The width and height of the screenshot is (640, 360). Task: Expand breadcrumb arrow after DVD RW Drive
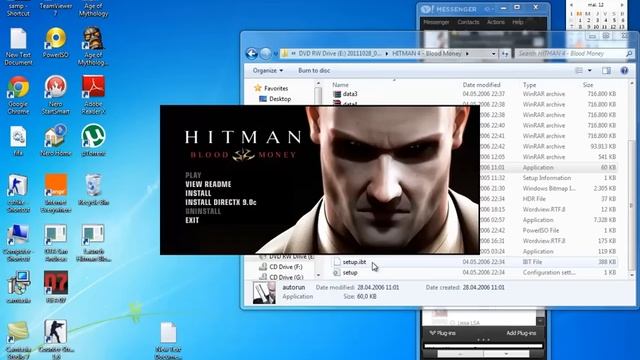point(387,53)
